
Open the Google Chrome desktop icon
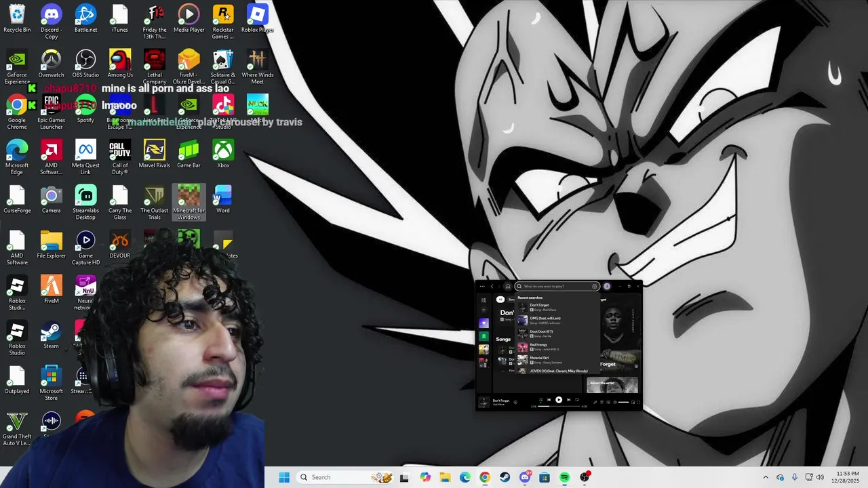(17, 112)
